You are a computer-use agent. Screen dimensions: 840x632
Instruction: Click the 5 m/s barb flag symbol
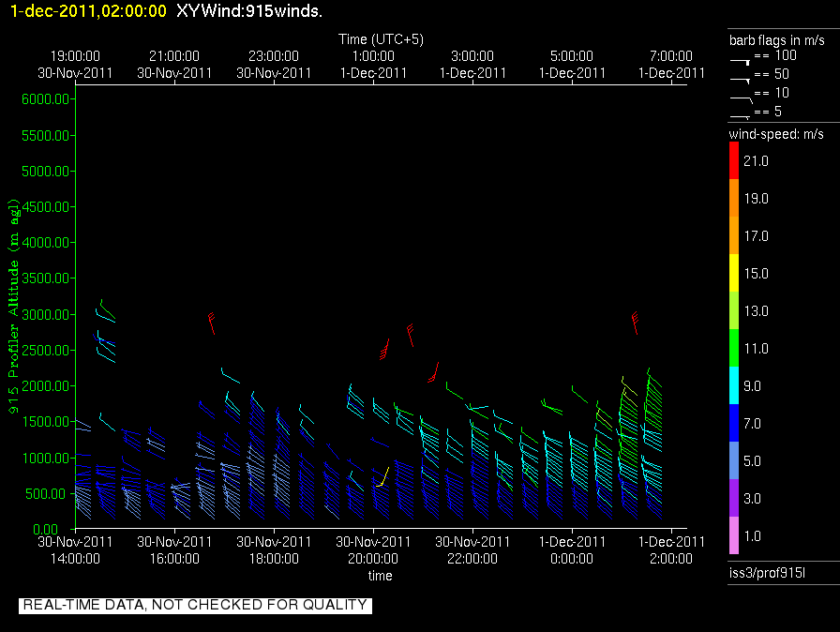point(740,117)
